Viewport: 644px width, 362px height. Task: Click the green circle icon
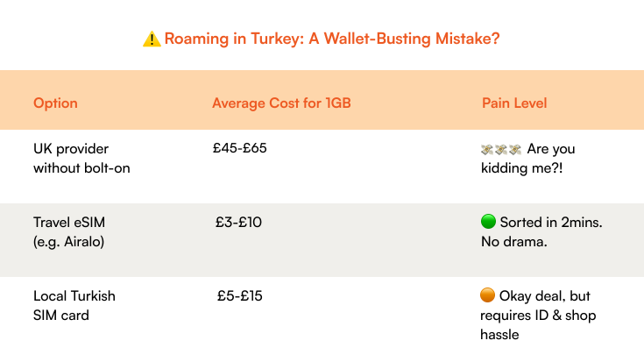pos(489,223)
